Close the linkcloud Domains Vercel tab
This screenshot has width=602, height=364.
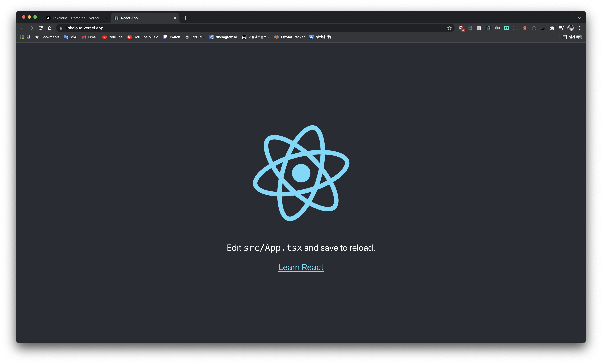107,18
